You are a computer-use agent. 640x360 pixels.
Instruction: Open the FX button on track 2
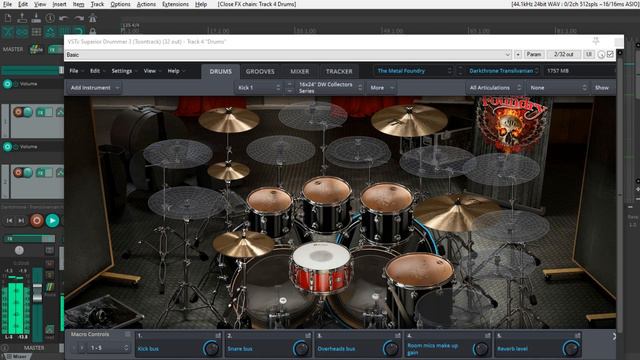pos(41,173)
